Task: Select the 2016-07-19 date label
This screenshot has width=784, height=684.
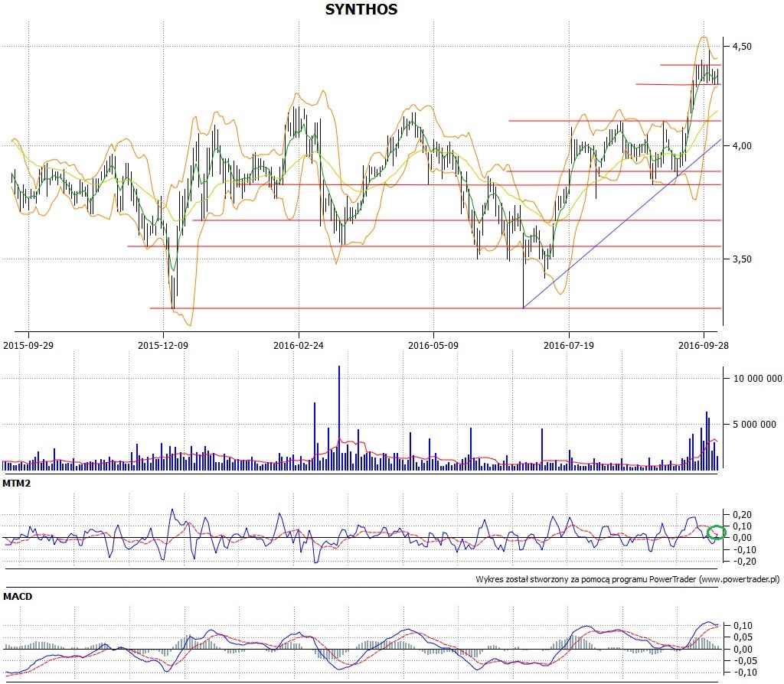Action: [569, 345]
